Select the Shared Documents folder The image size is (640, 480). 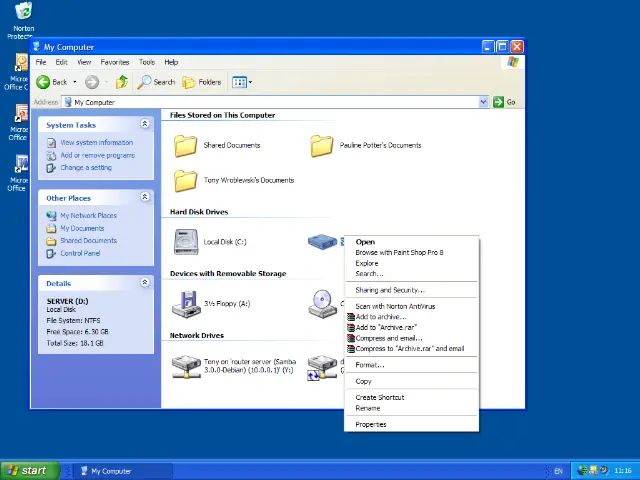(187, 146)
